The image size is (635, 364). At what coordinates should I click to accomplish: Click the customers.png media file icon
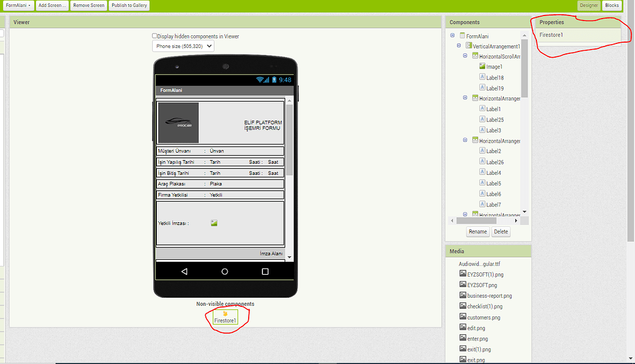click(x=462, y=317)
